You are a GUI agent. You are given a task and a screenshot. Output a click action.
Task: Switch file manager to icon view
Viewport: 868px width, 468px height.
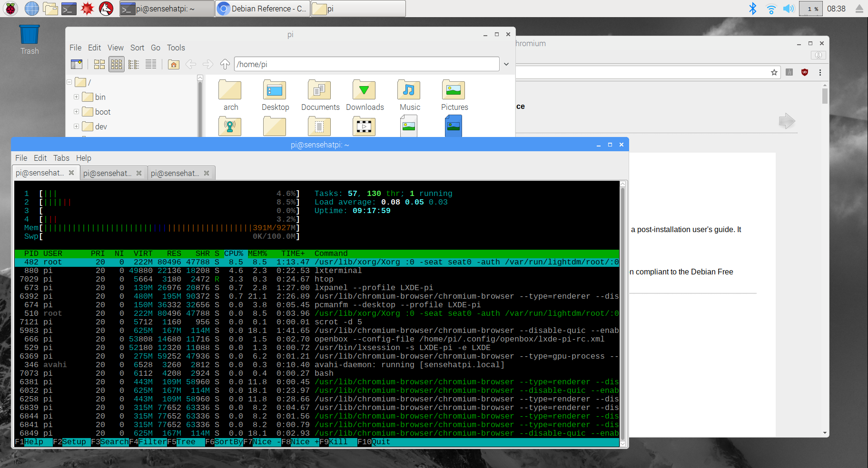coord(99,64)
